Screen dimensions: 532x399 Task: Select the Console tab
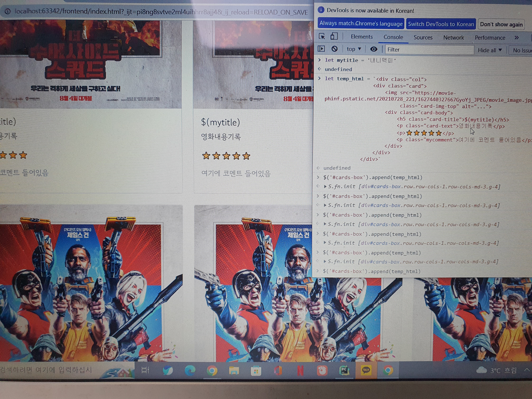pos(393,37)
